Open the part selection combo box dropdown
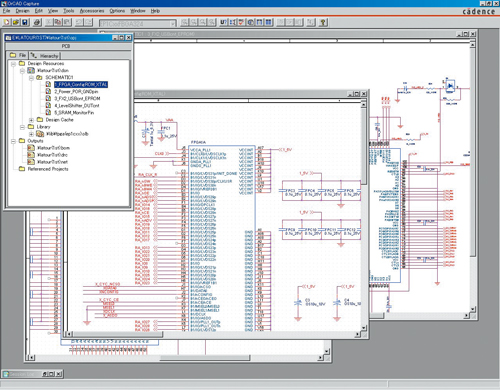500x390 pixels. [173, 23]
